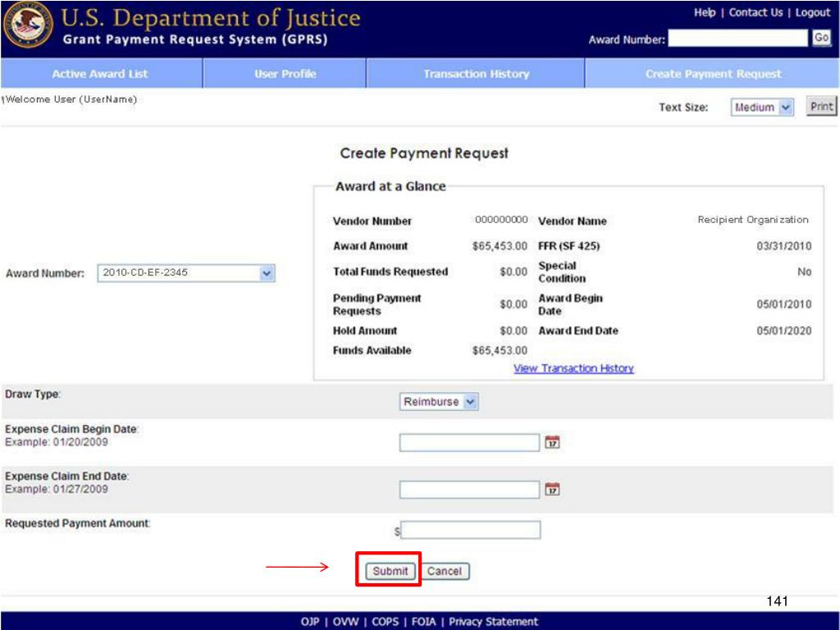Screen dimensions: 840x630
Task: Click the Welcome User (UserName) text
Action: tap(71, 99)
